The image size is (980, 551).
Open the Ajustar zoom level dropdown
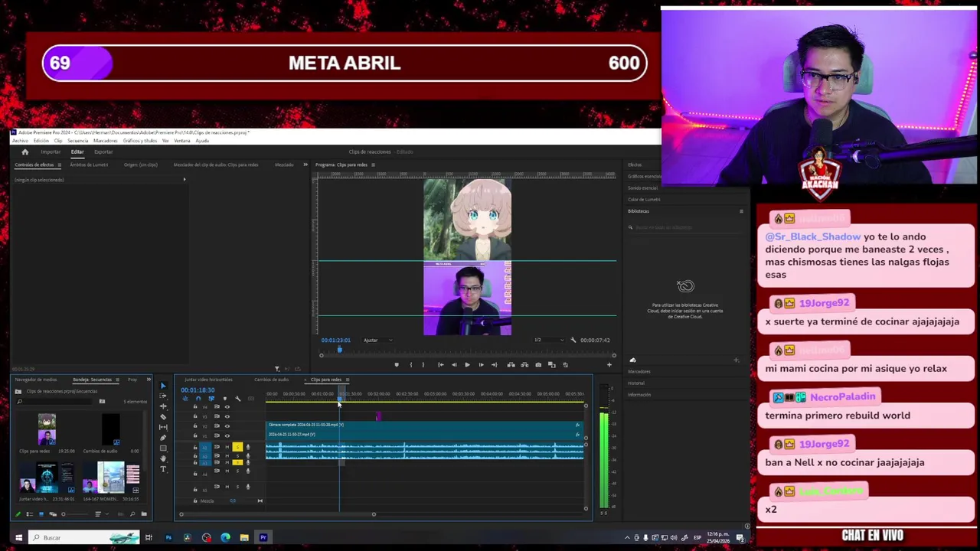click(377, 340)
